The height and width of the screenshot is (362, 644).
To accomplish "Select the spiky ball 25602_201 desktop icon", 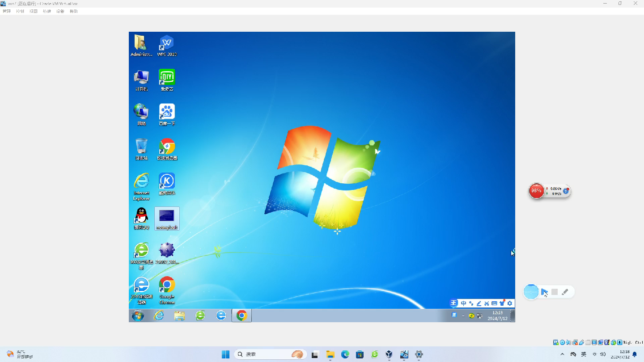I will pos(167,253).
